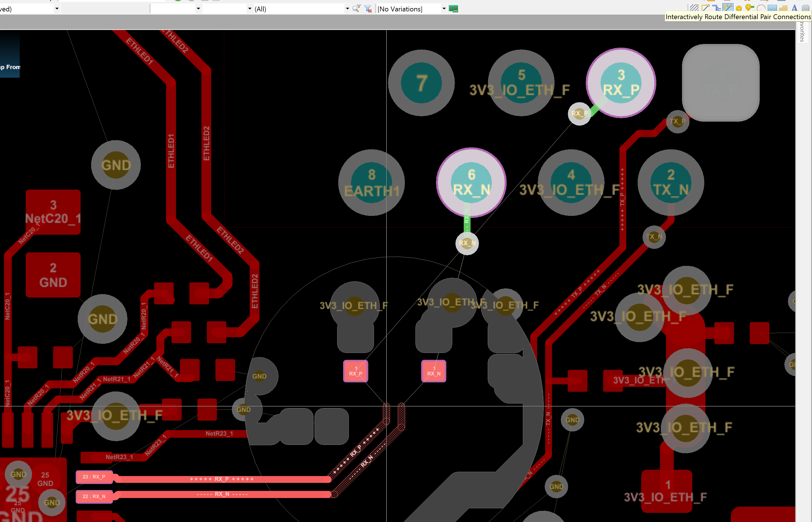The height and width of the screenshot is (522, 812).
Task: Select the Interactively Route Connections tool
Action: pyautogui.click(x=705, y=8)
